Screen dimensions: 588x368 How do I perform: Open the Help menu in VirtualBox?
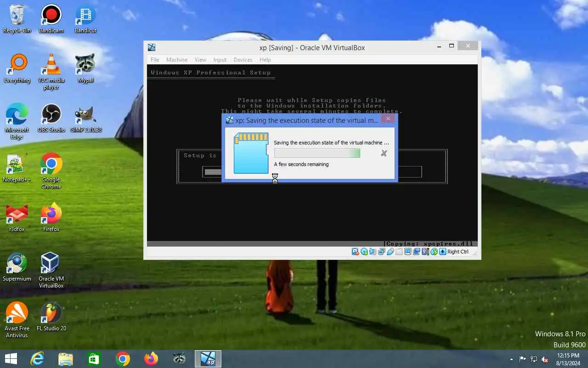pyautogui.click(x=265, y=60)
